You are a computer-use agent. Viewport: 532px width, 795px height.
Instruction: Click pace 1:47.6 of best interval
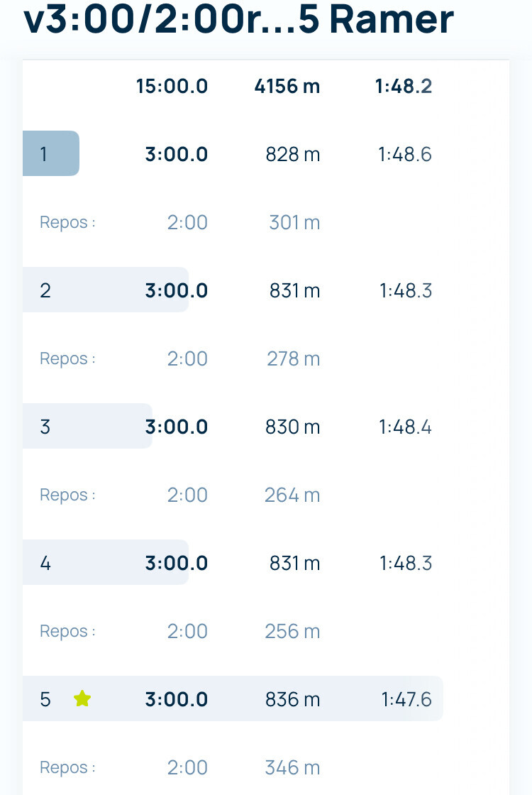tap(406, 699)
